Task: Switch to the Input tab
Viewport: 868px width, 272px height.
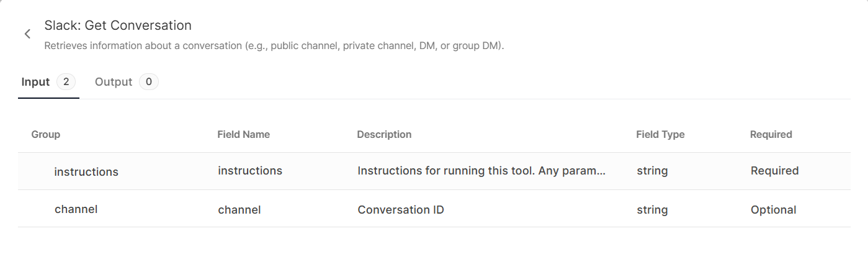Action: coord(35,82)
